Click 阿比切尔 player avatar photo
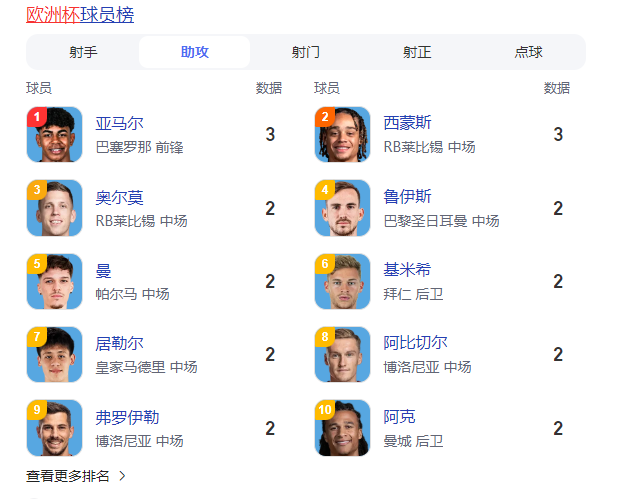Viewport: 641px width, 499px height. (x=343, y=355)
